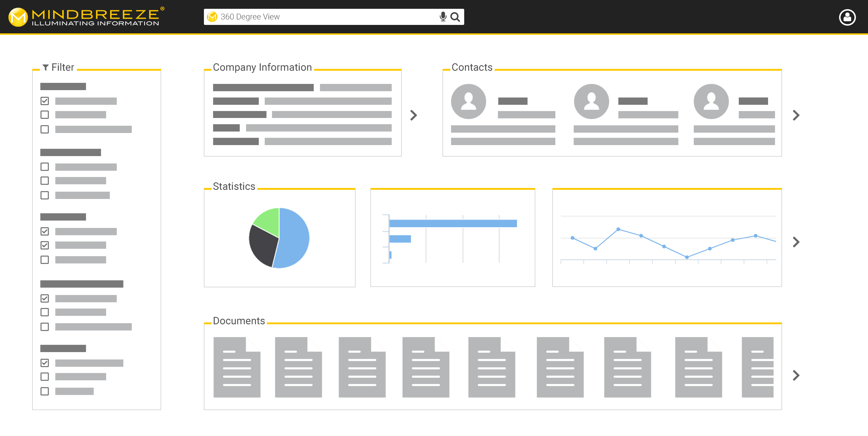Viewport: 868px width, 436px height.
Task: Click the Filter funnel icon
Action: tap(45, 67)
